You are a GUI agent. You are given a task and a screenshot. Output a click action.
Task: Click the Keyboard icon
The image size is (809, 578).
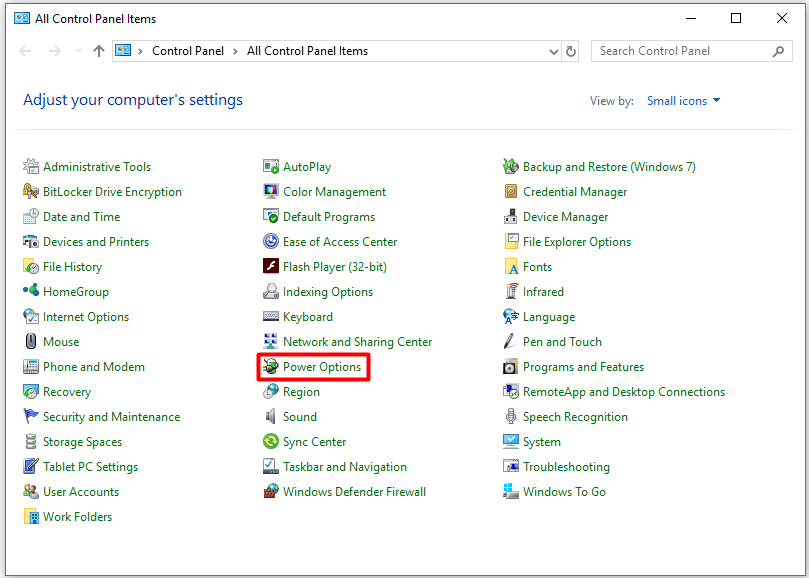click(271, 316)
